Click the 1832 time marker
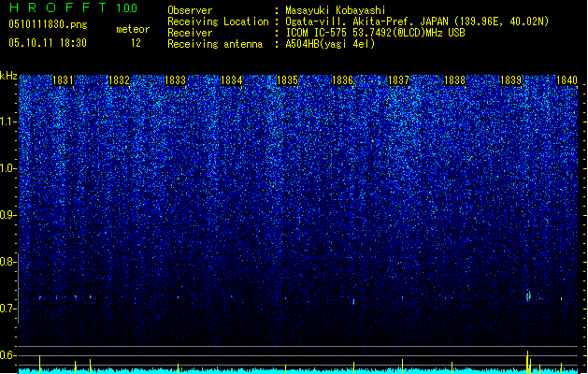The width and height of the screenshot is (588, 374). coord(119,80)
